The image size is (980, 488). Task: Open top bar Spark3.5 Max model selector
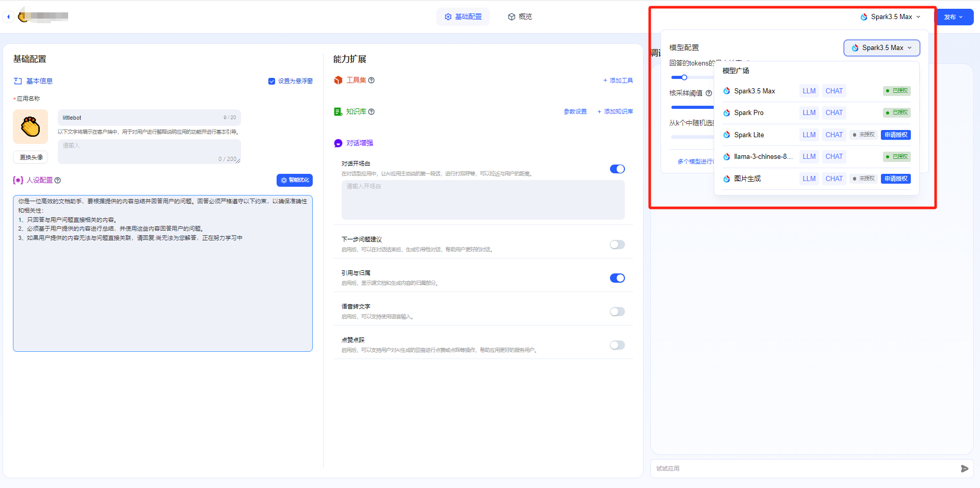[890, 17]
